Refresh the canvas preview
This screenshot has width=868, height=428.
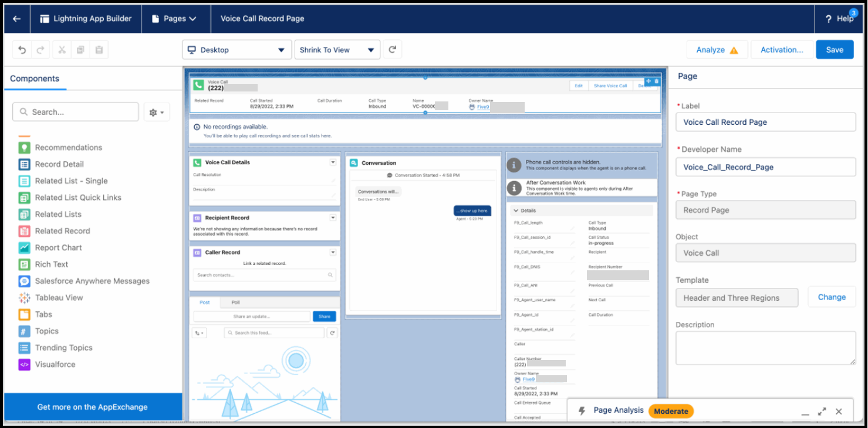pos(393,50)
